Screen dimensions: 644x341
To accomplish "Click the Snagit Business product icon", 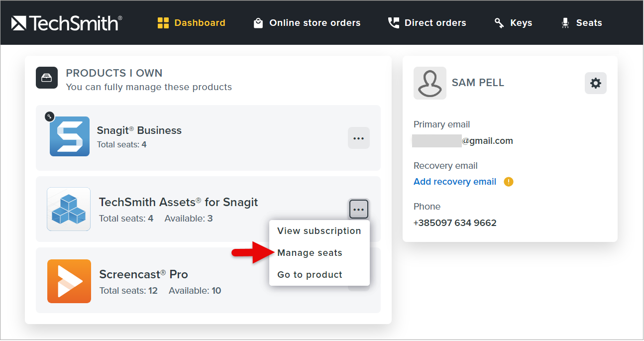I will 70,136.
